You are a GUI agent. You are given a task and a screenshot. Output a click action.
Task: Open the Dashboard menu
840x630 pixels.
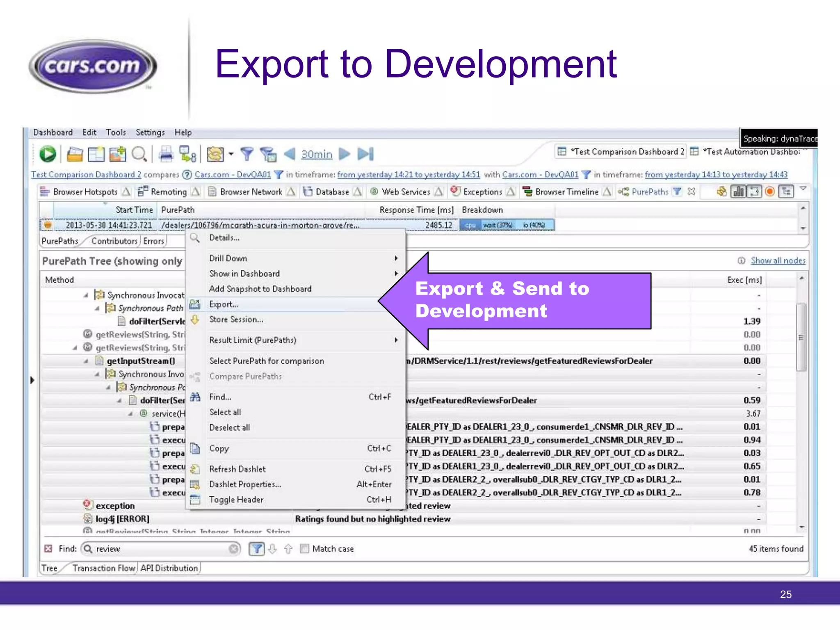[53, 132]
